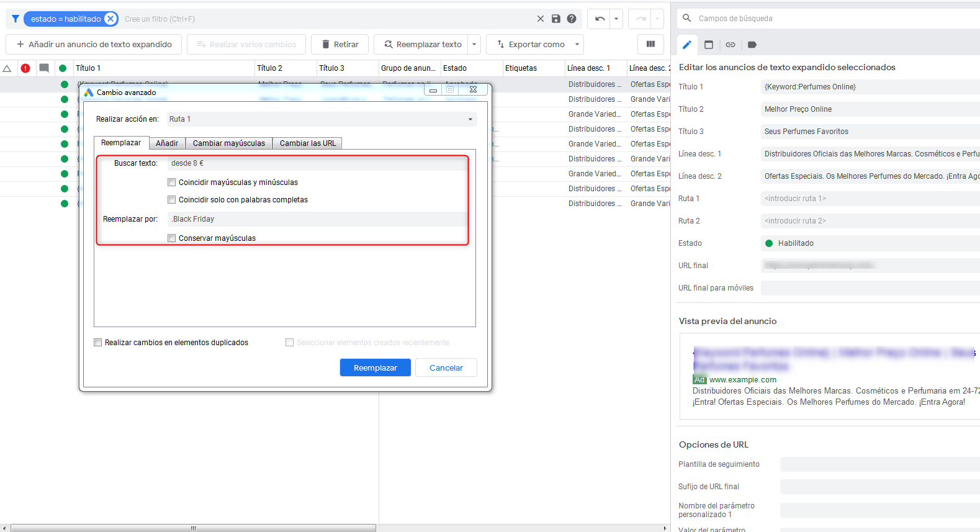This screenshot has height=532, width=980.
Task: Click the Ruta 1 field in the edit panel
Action: 870,199
